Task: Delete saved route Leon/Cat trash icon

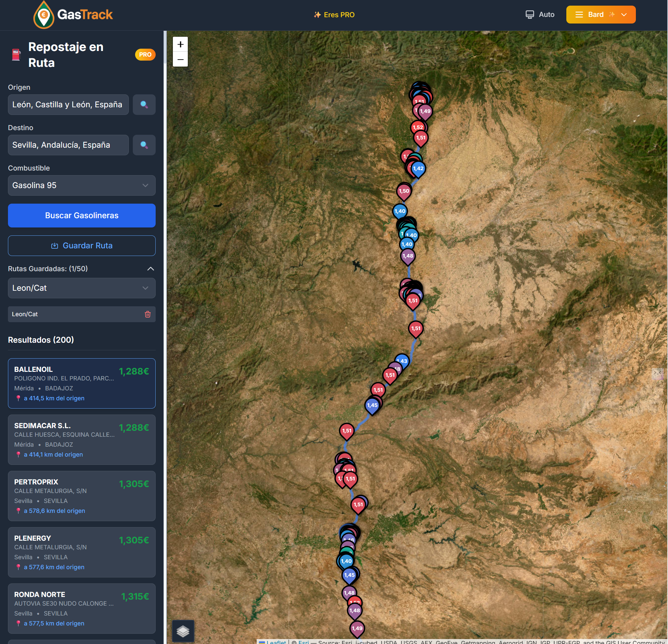Action: [148, 314]
